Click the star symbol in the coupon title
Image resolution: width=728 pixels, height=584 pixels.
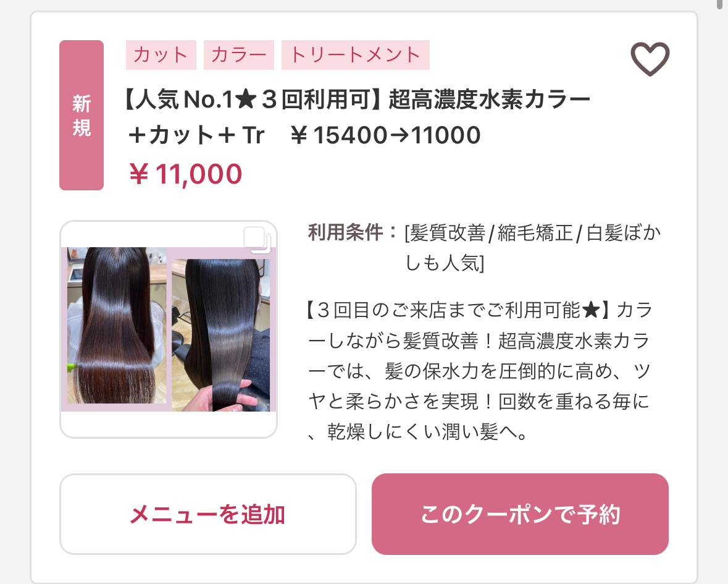246,99
